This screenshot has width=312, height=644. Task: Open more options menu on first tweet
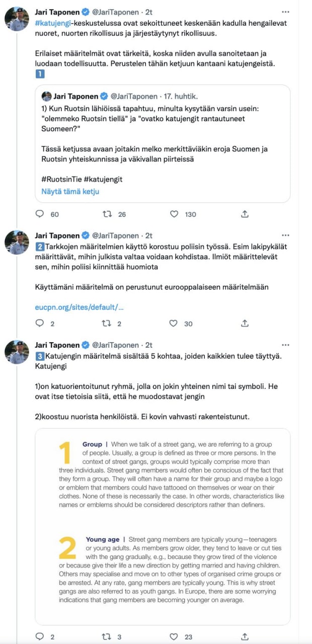(286, 11)
